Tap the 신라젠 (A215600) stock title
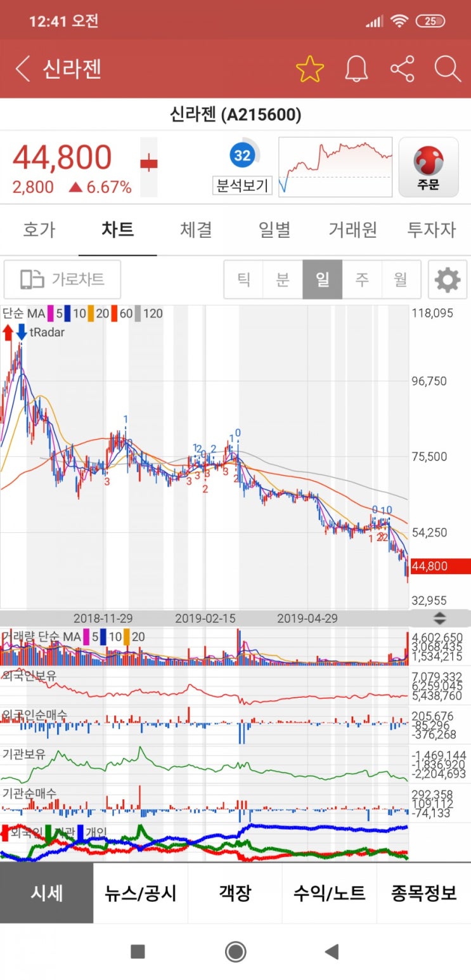The height and width of the screenshot is (980, 471). (235, 115)
